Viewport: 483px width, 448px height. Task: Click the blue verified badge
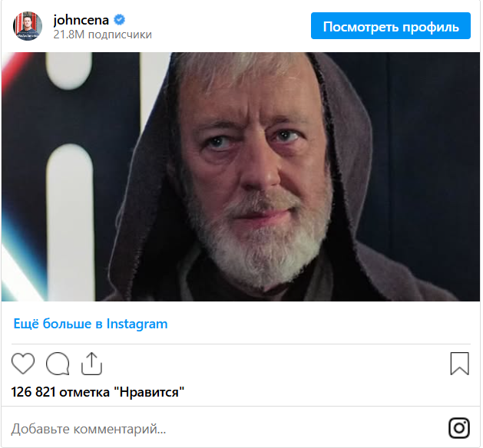120,20
